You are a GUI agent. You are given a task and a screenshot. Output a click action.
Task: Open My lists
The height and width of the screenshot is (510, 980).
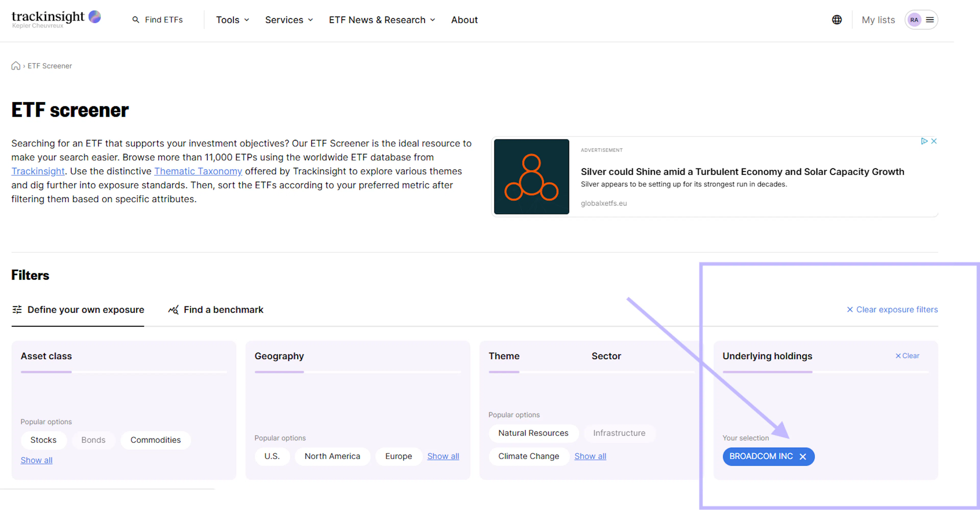point(878,20)
